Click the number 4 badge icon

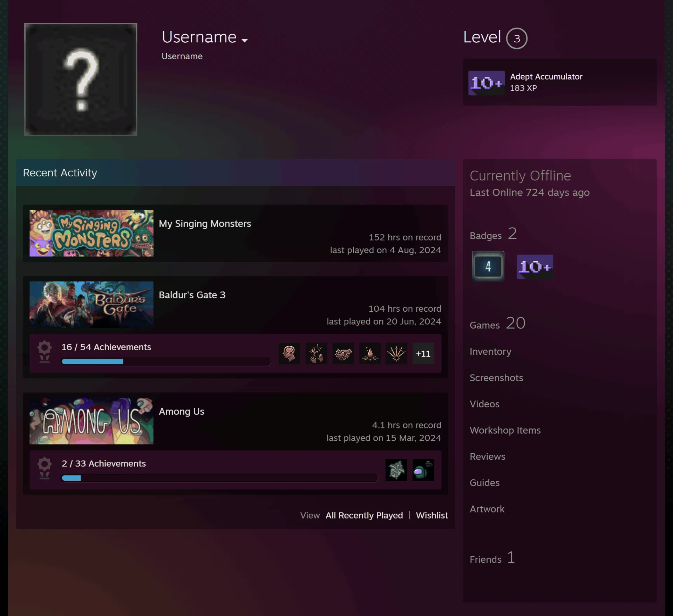click(x=488, y=266)
